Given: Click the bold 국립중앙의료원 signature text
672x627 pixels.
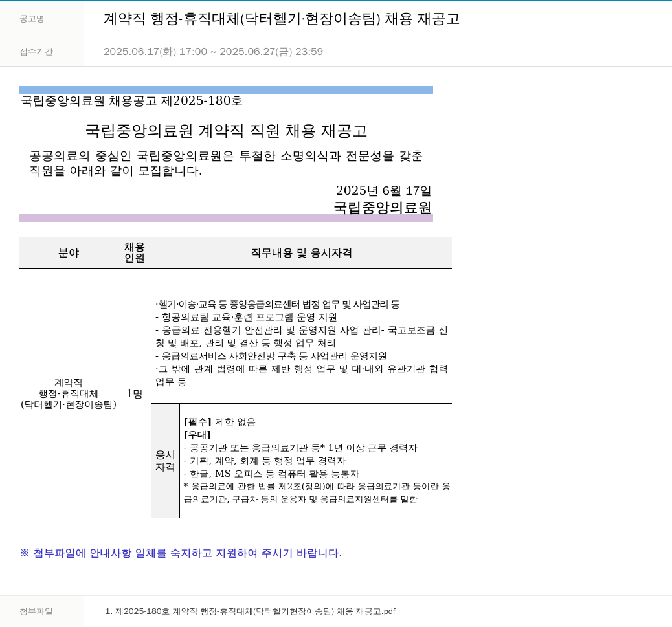Looking at the screenshot, I should (x=382, y=207).
